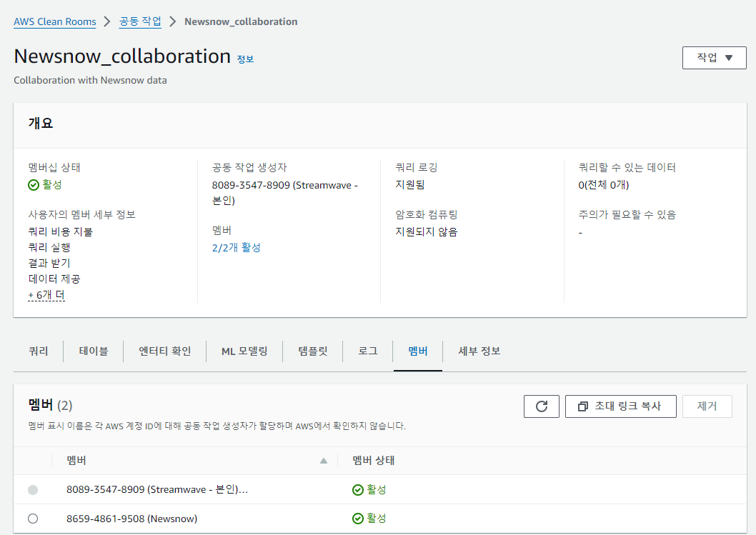Switch to the 쿼리 tab
This screenshot has height=535, width=756.
(x=39, y=351)
